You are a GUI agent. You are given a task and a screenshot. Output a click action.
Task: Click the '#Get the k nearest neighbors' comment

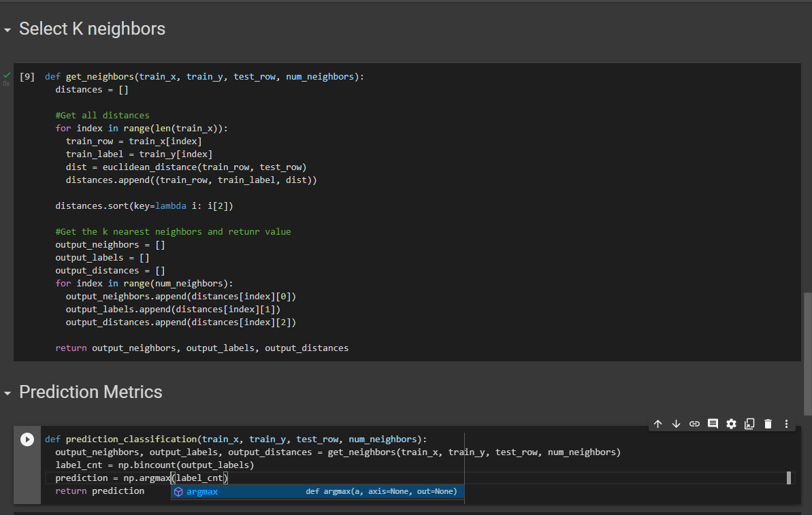173,232
